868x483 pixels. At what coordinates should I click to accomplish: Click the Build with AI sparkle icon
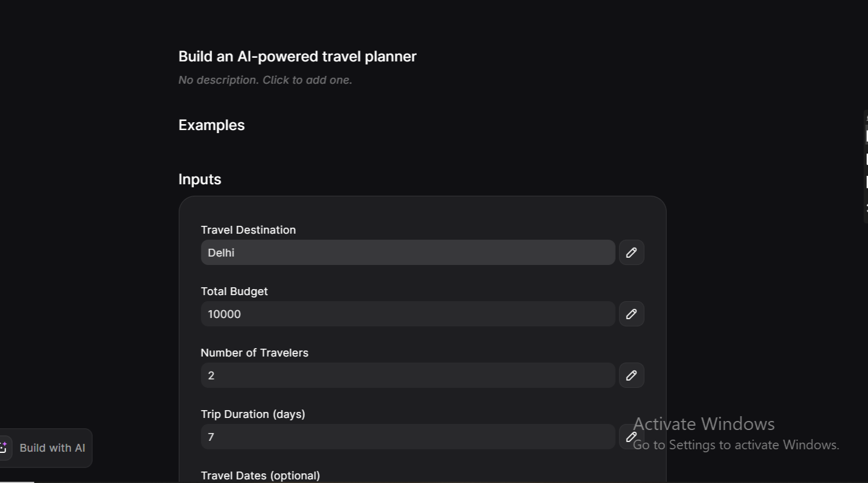pyautogui.click(x=5, y=447)
